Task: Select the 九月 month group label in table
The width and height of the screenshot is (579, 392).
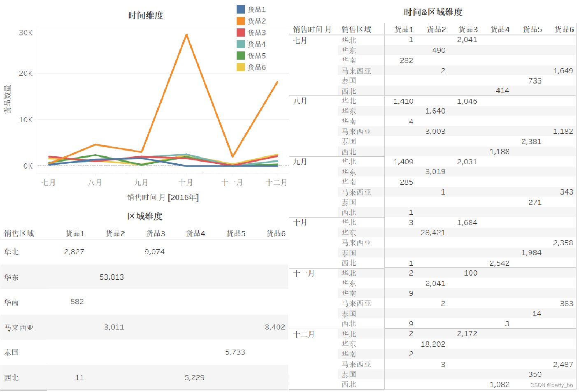Action: coord(300,162)
